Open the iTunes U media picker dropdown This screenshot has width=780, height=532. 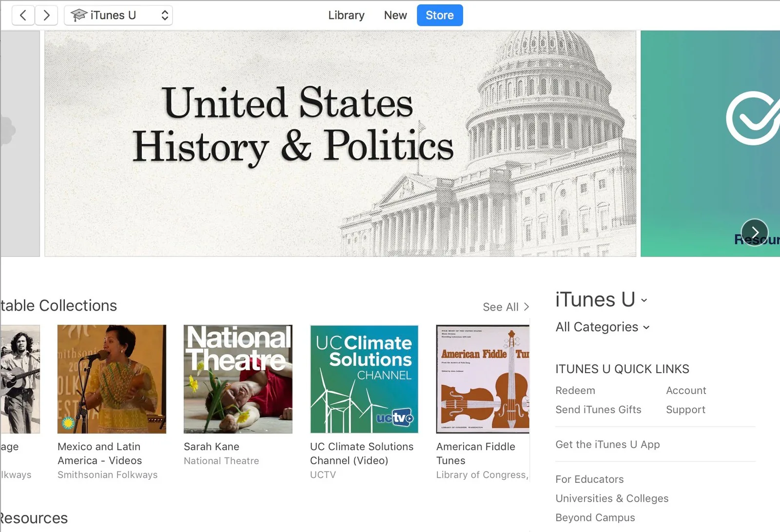[x=118, y=16]
